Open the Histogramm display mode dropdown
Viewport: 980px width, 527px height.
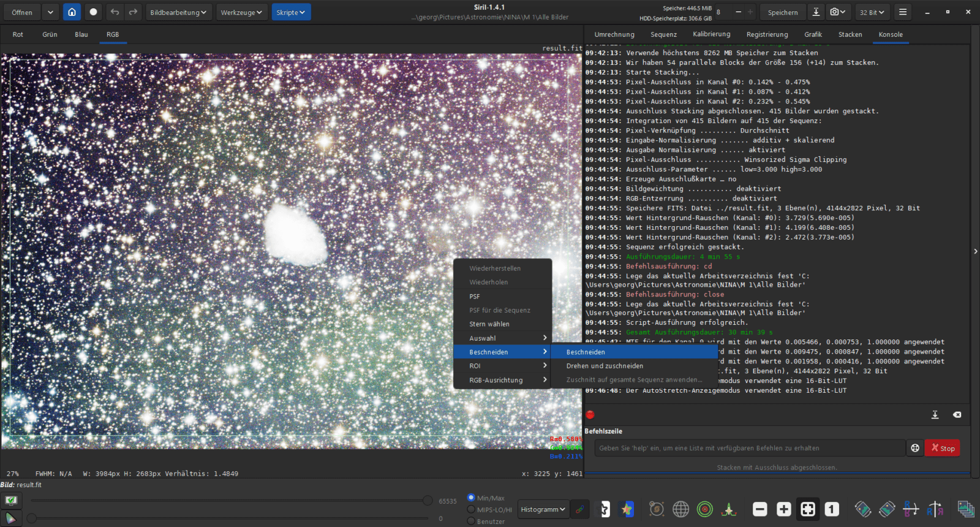[x=543, y=509]
